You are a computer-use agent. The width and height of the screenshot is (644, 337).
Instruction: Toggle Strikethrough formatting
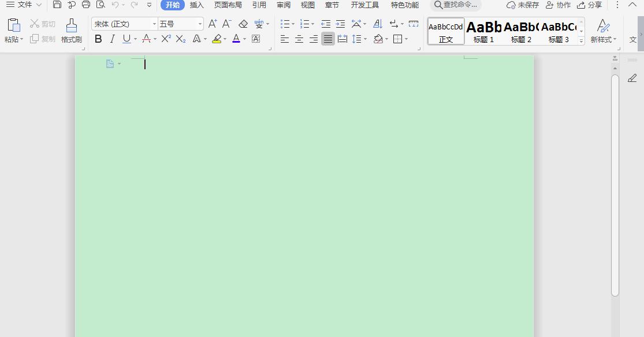tap(146, 39)
